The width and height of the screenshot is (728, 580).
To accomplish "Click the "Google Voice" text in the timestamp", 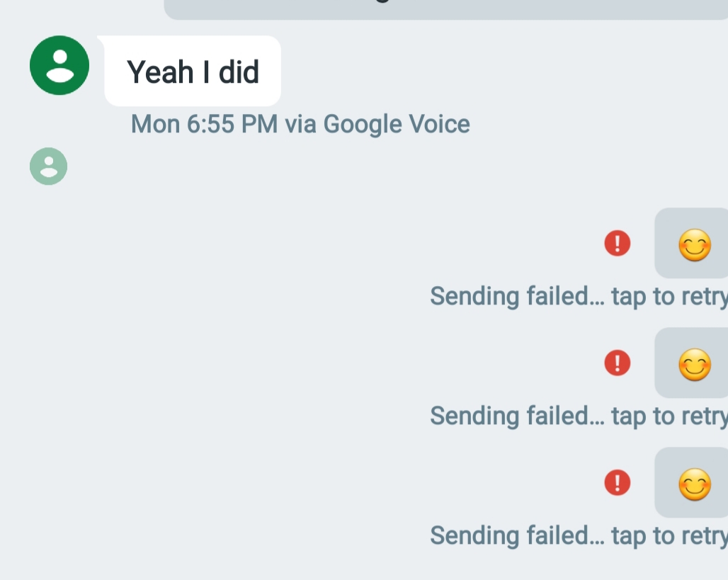I will (397, 125).
